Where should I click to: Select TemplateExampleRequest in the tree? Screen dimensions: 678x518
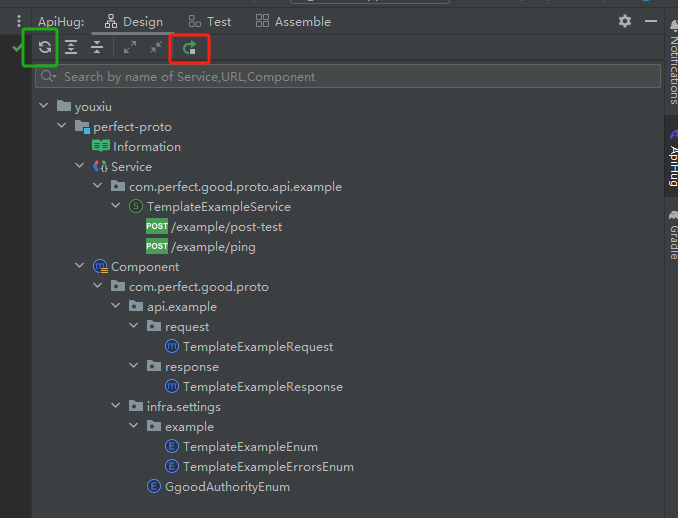tap(258, 347)
